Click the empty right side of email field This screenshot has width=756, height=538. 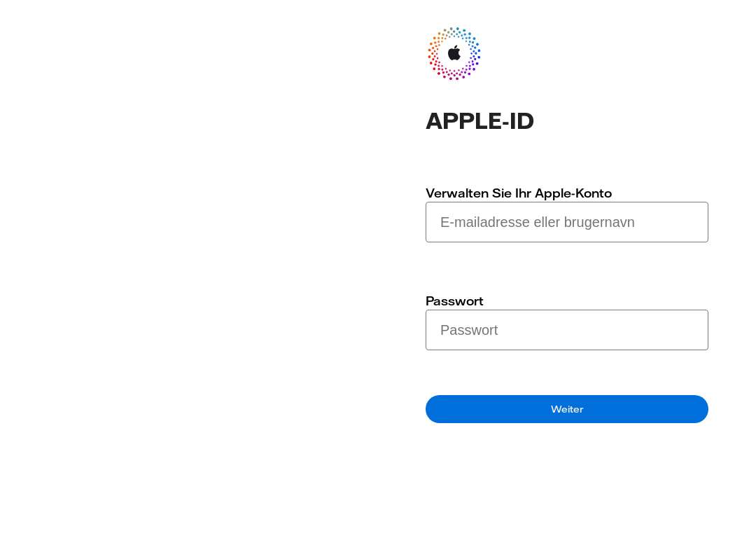(x=673, y=222)
